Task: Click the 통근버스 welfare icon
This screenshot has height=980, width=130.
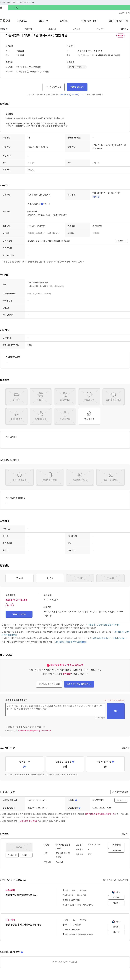Action: 16,397
